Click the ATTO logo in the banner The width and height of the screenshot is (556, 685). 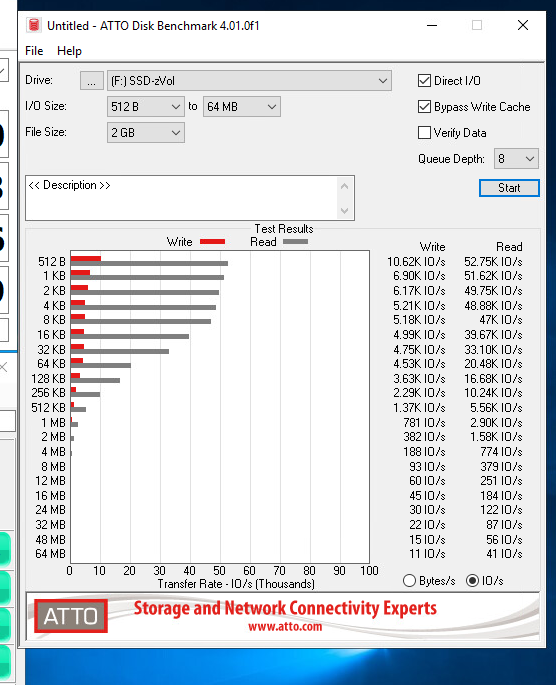point(71,616)
